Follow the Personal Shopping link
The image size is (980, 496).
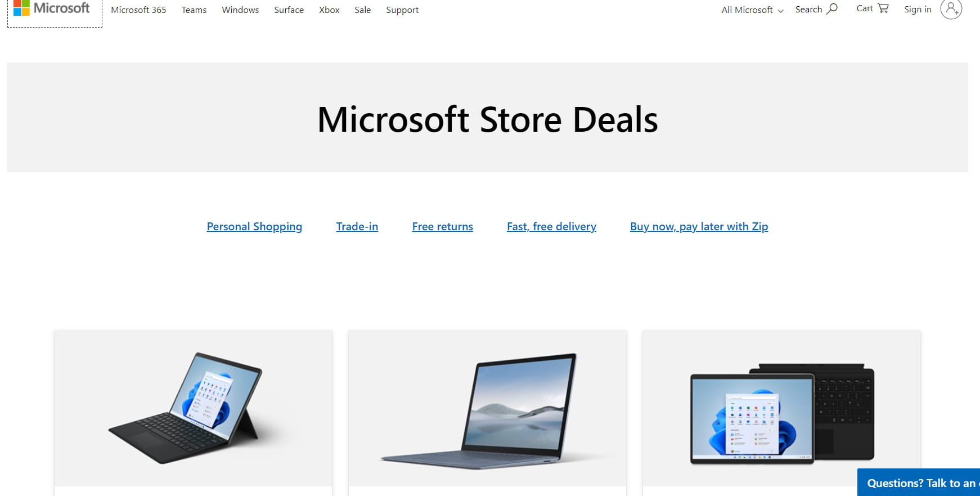click(x=254, y=226)
